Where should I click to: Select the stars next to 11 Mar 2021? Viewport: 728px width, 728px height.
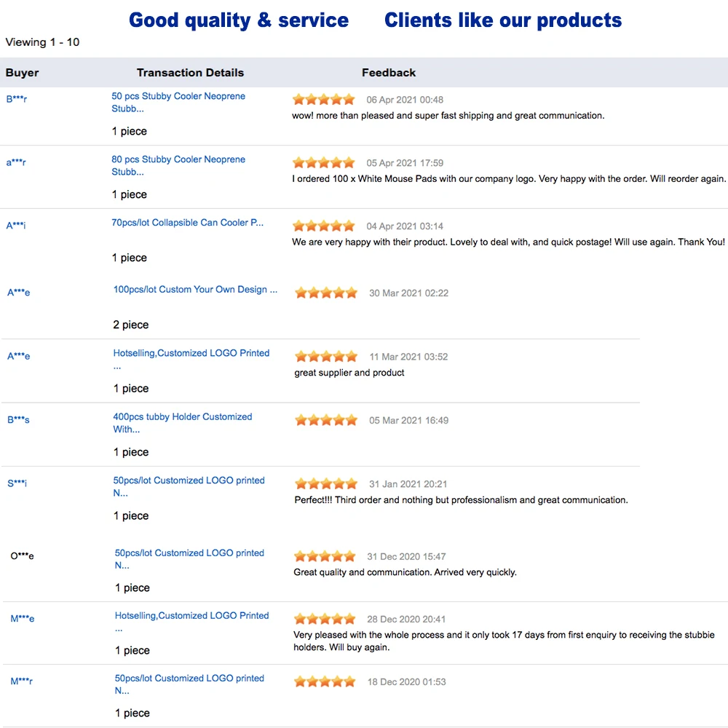(x=326, y=357)
